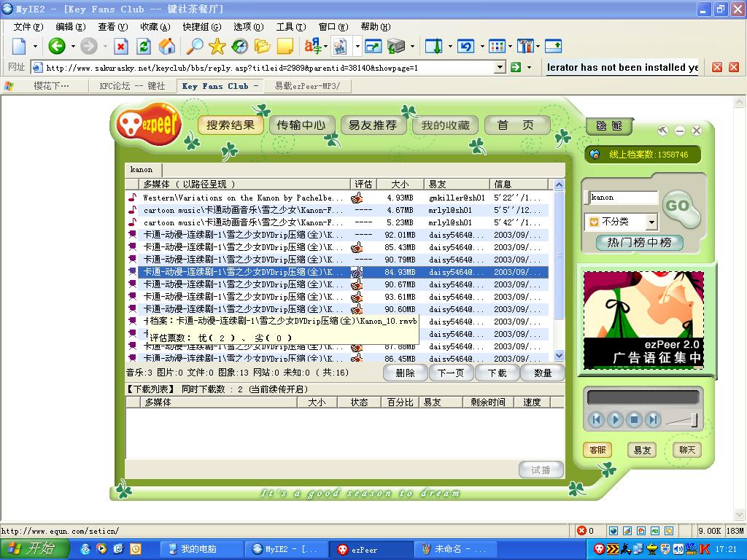Click the yellow sticky note icon

coord(285,46)
